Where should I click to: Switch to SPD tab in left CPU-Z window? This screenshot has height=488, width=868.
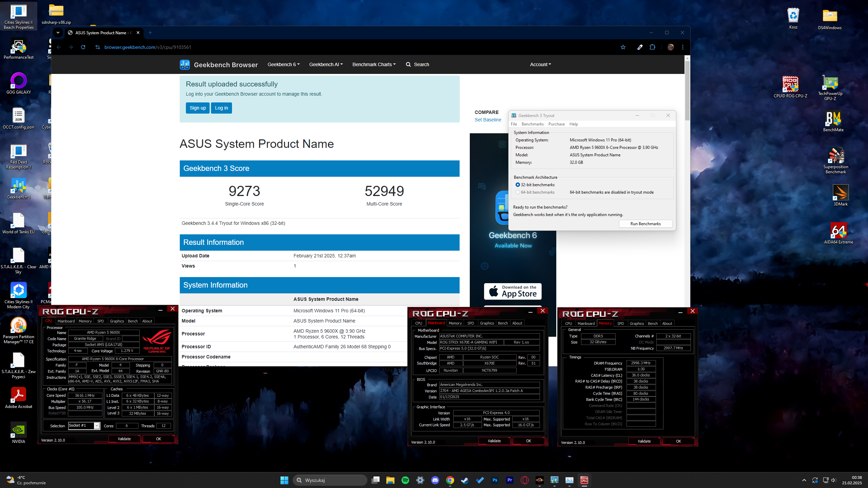100,321
